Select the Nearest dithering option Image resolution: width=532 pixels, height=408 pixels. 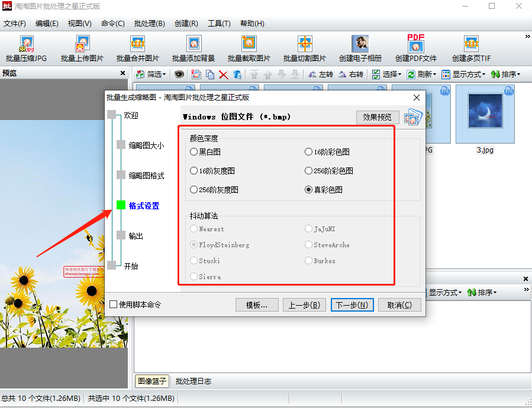click(x=207, y=229)
